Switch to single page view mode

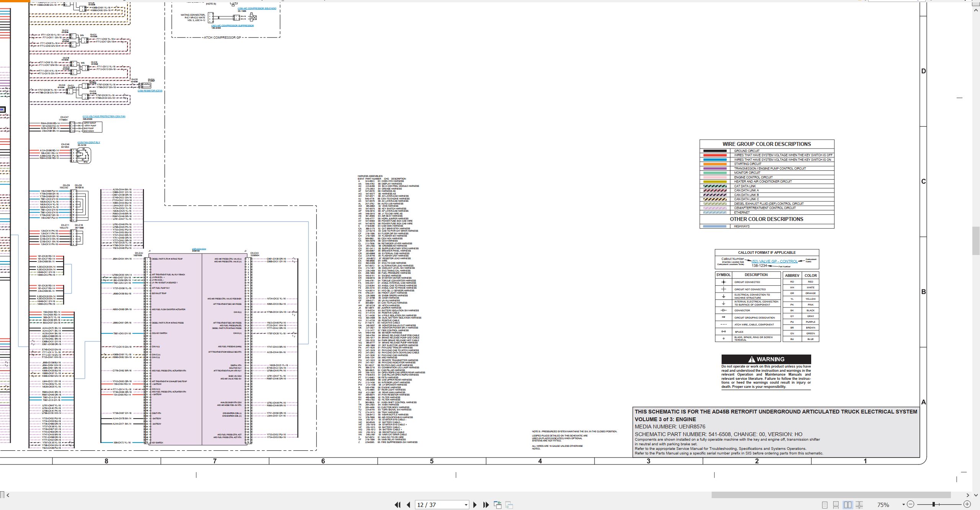point(825,505)
